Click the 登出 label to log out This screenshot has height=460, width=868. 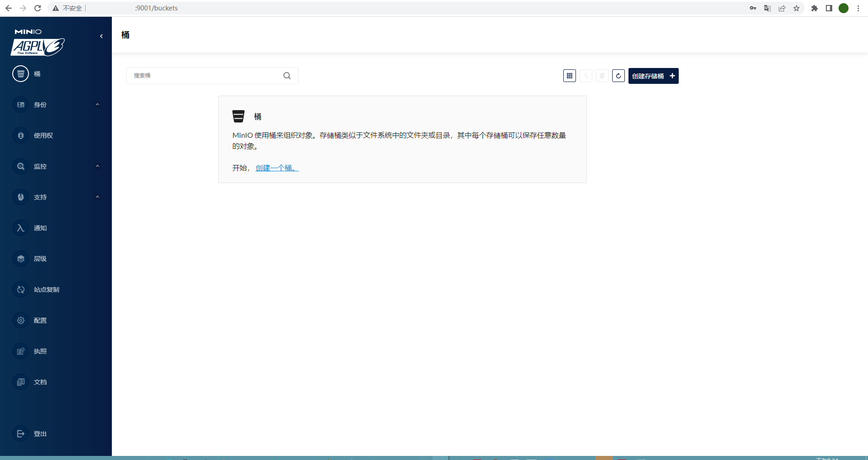(x=40, y=434)
